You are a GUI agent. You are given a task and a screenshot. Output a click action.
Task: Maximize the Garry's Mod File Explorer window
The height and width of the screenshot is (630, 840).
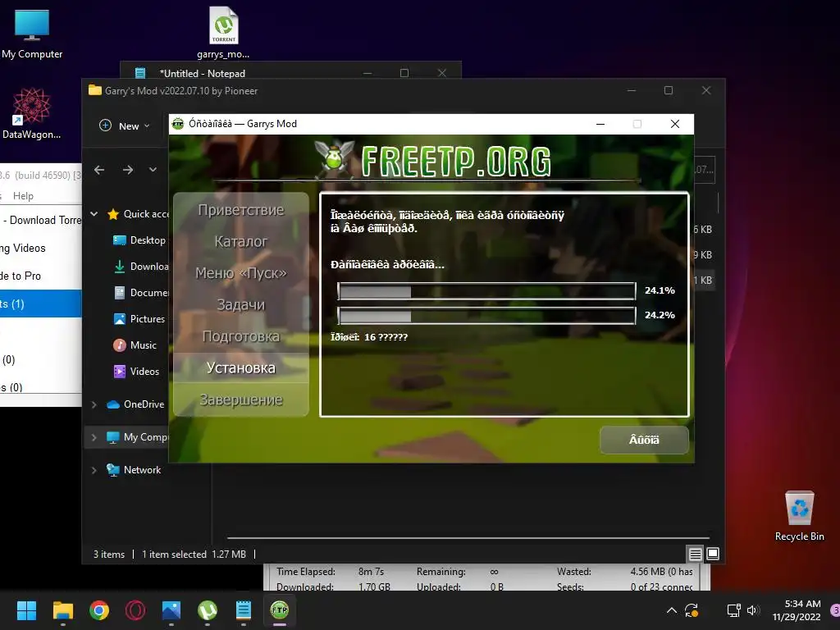669,90
